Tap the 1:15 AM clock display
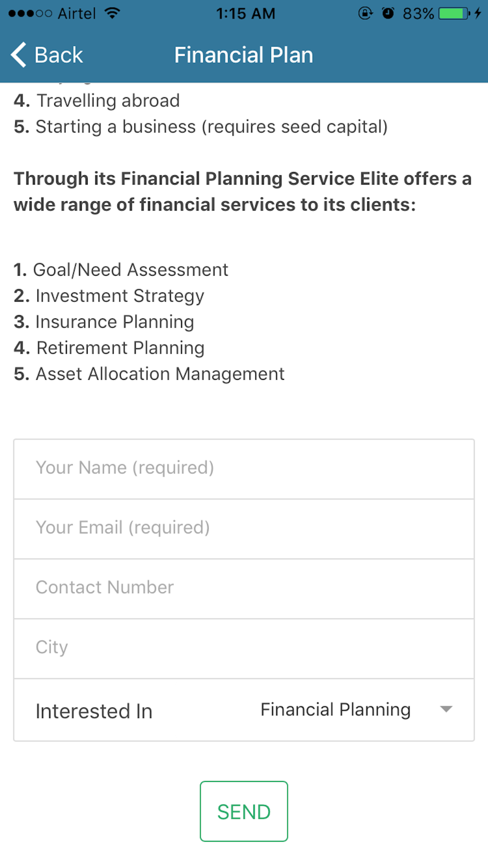The image size is (488, 868). [x=245, y=13]
